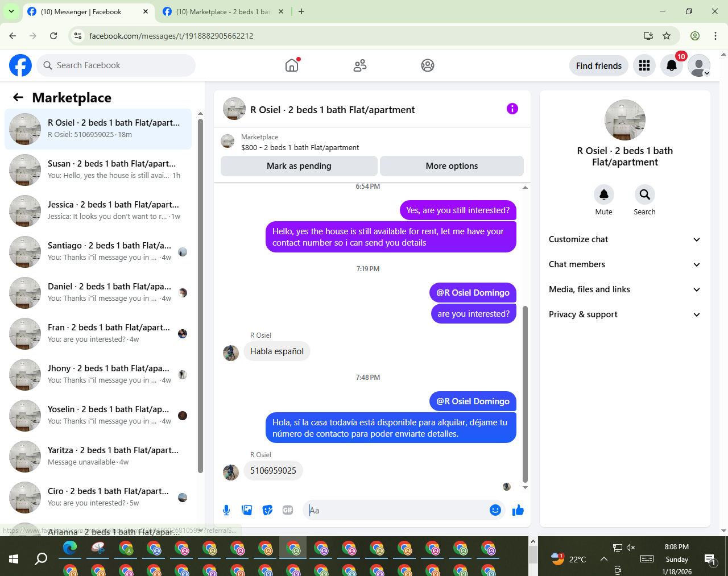This screenshot has height=576, width=728.
Task: Go back with the Marketplace arrow
Action: 18,97
